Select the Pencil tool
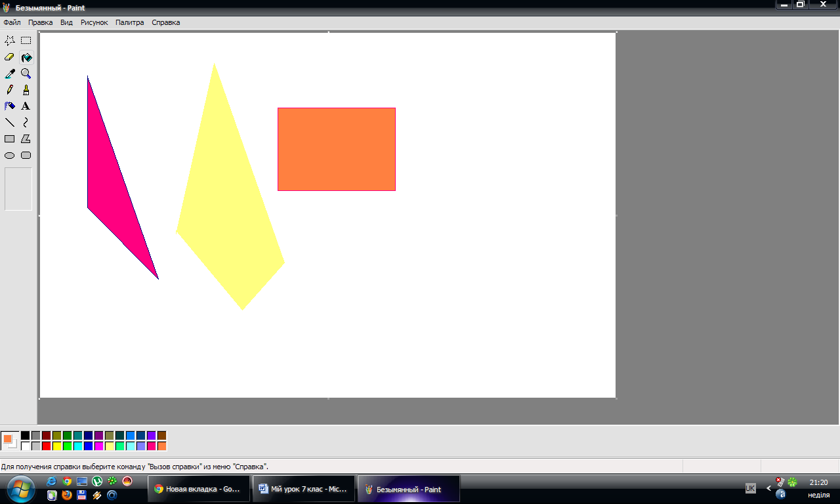Viewport: 840px width, 504px height. [10, 90]
